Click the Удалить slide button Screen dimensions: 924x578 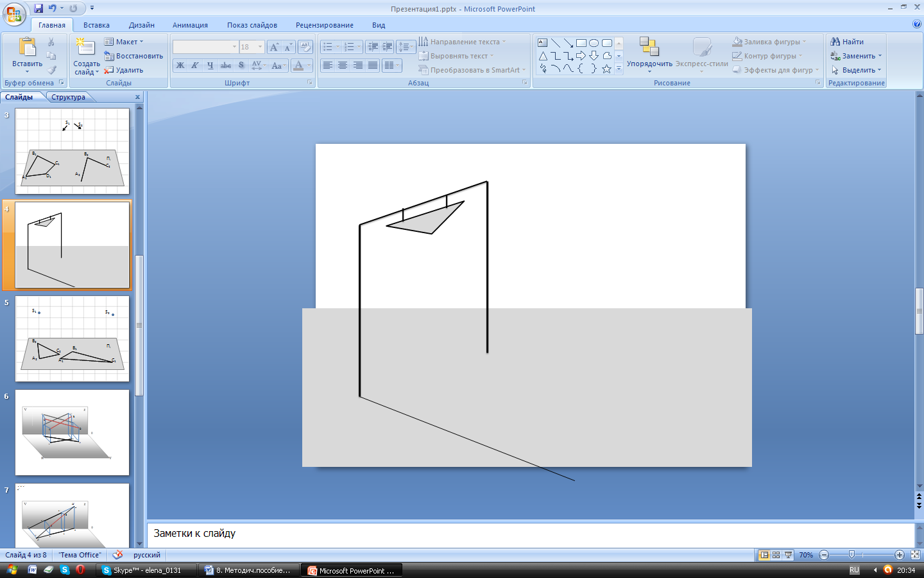(x=124, y=70)
